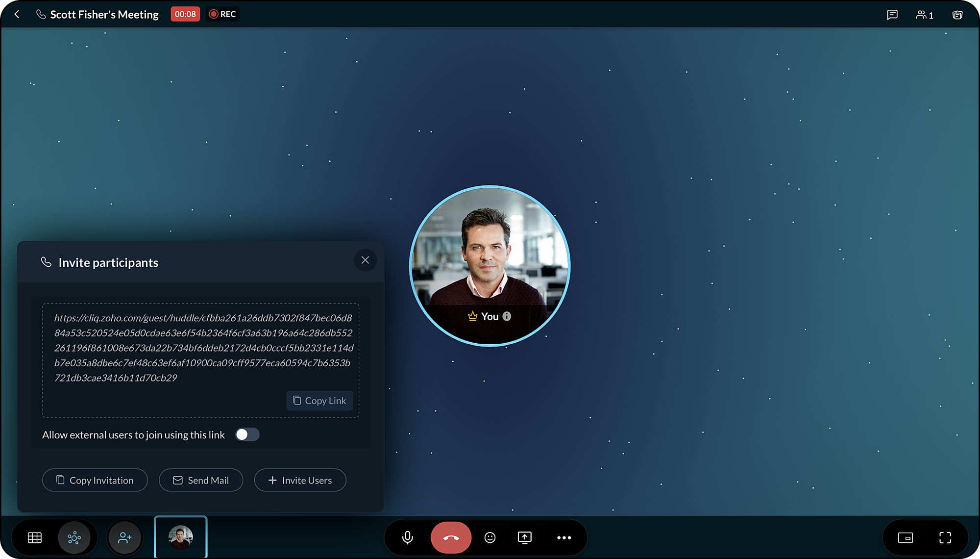This screenshot has height=559, width=980.
Task: End the call with red button
Action: (x=451, y=538)
